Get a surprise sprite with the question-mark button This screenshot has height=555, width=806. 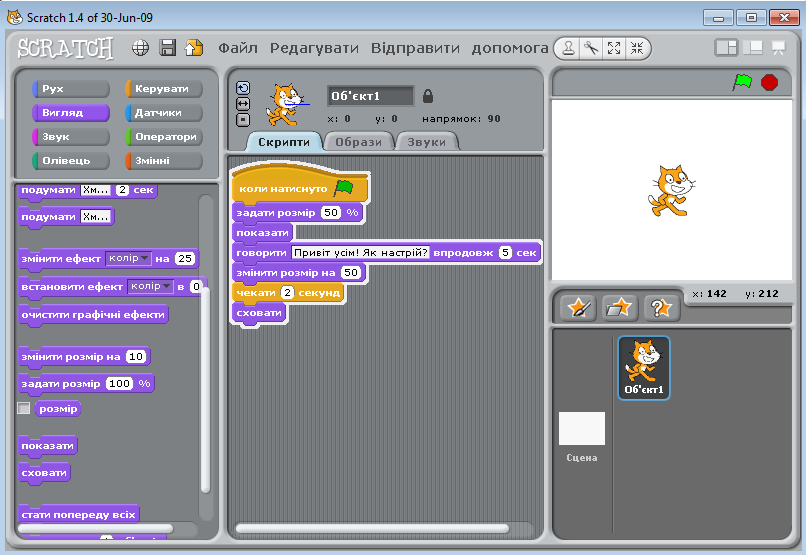[x=658, y=307]
